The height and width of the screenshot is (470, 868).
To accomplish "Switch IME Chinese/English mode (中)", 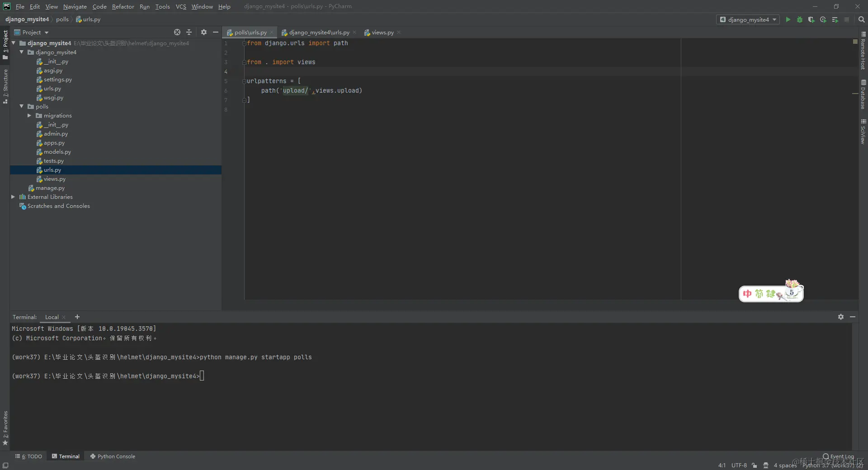I will (x=747, y=294).
